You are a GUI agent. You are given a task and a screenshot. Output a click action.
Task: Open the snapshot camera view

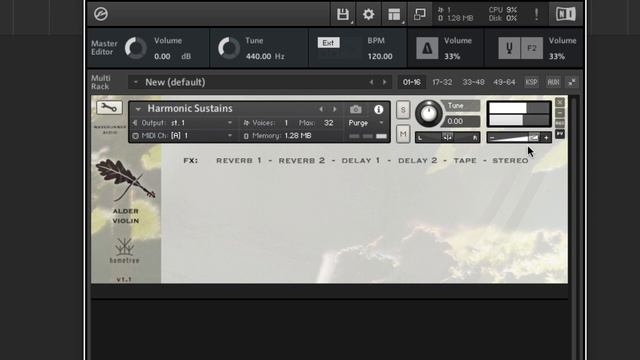[356, 109]
